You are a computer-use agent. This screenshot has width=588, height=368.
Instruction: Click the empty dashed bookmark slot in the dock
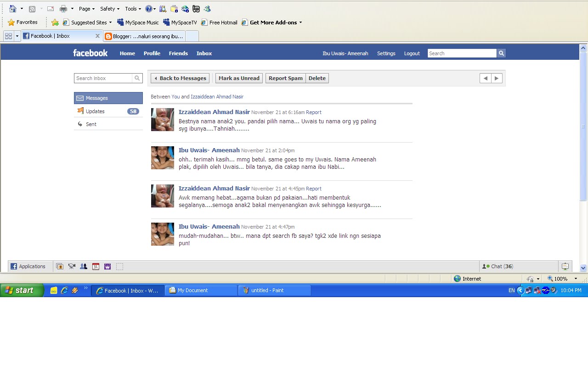(x=119, y=266)
